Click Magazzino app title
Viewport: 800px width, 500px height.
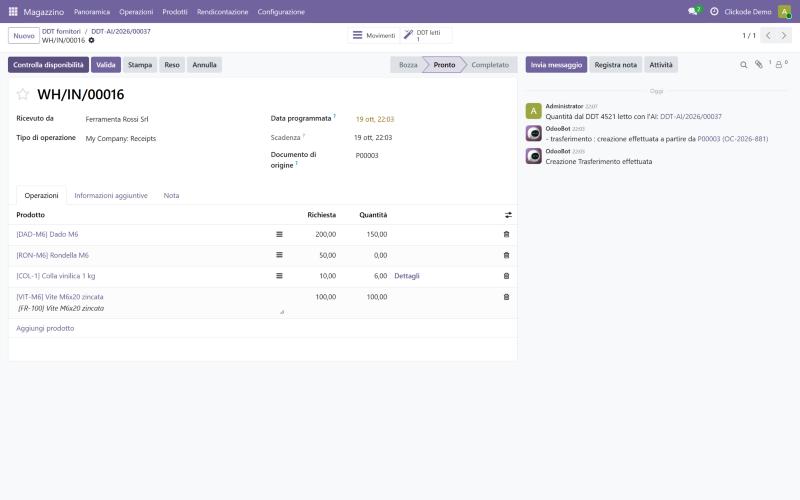44,11
